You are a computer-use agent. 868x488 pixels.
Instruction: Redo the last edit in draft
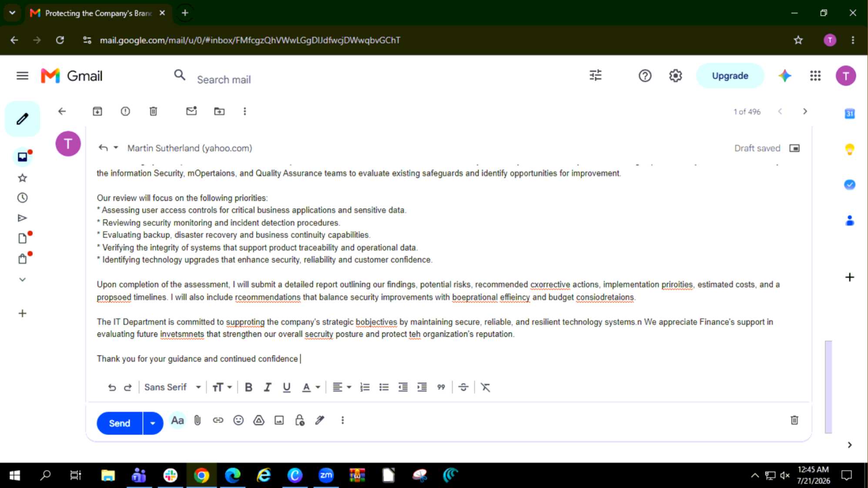tap(127, 387)
